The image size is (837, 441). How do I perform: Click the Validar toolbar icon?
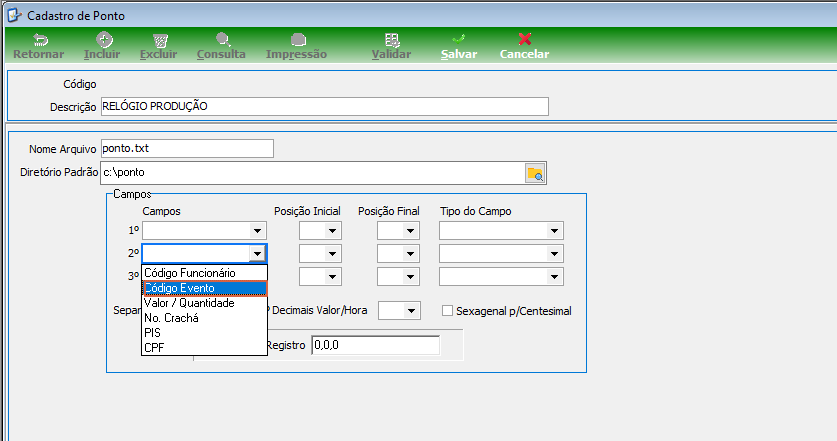click(392, 40)
